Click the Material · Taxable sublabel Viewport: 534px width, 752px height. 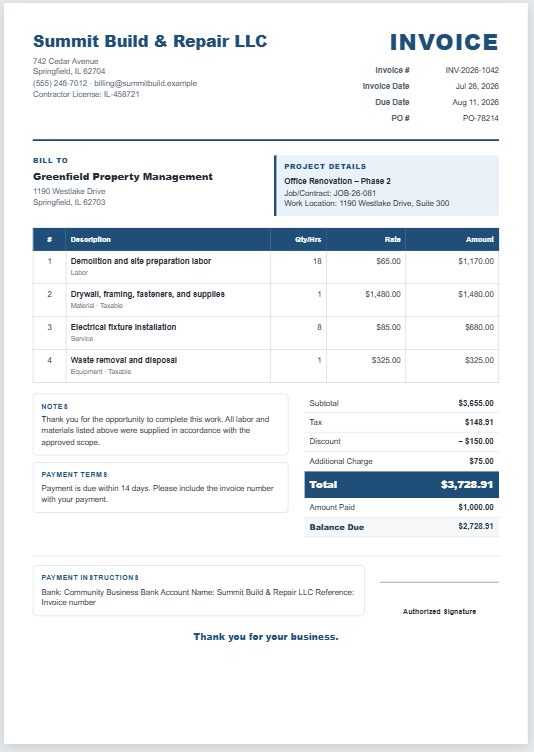(97, 306)
